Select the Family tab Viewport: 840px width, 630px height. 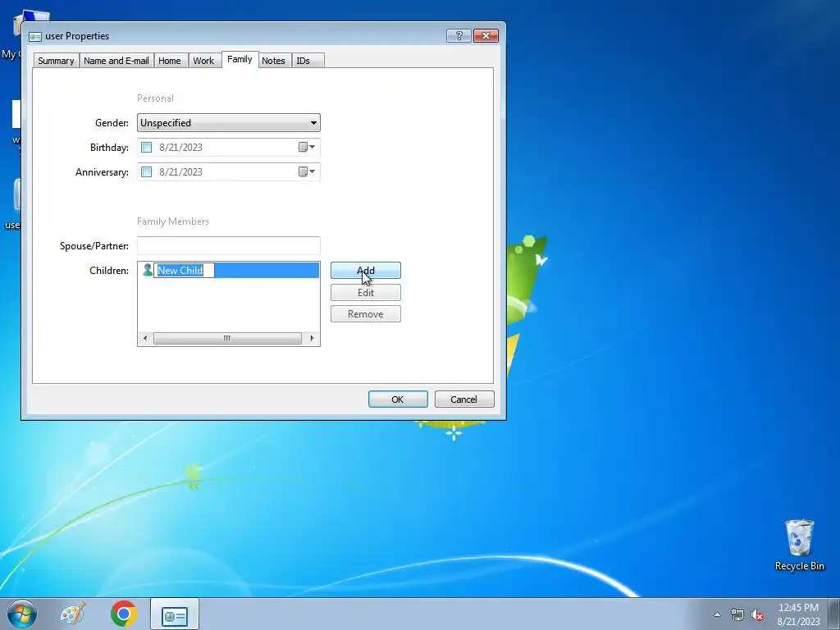[x=240, y=59]
